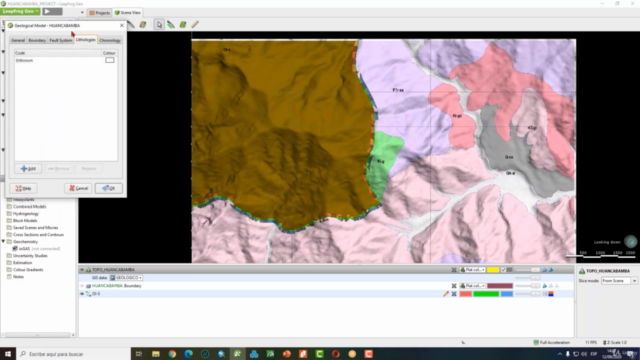Click the yellow colour swatch for TOPO_HUANCABAMBA
The width and height of the screenshot is (640, 360).
coord(493,270)
